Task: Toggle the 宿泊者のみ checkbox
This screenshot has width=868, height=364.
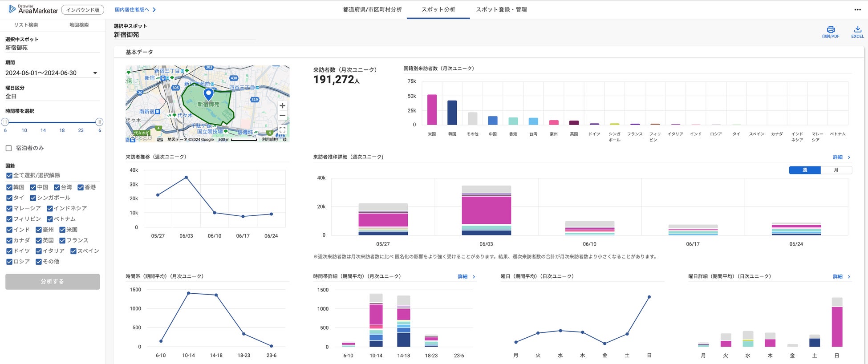Action: coord(8,148)
